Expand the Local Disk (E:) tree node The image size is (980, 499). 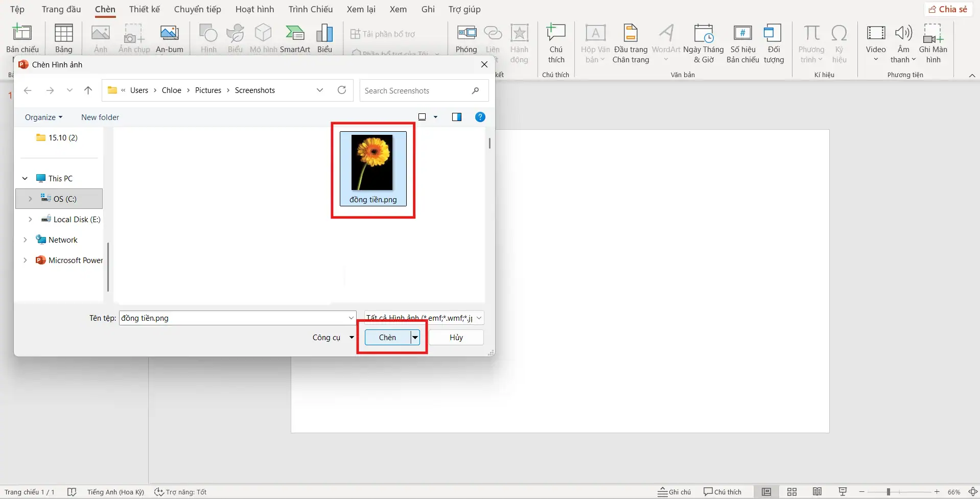point(30,219)
